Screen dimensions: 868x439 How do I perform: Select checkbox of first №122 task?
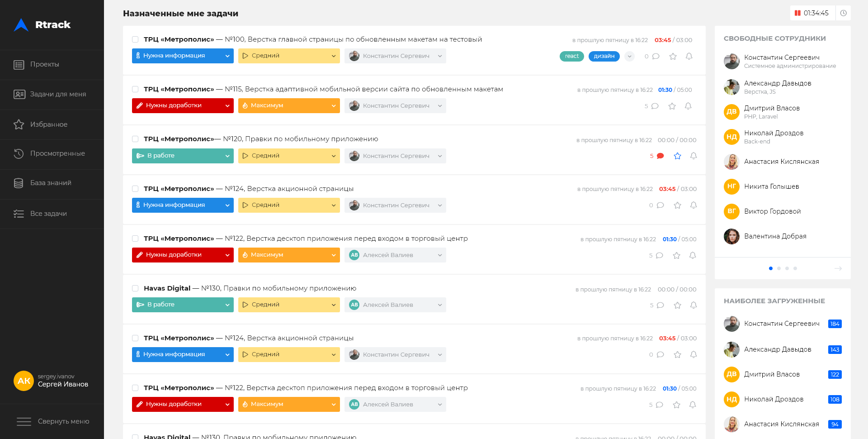coord(135,239)
